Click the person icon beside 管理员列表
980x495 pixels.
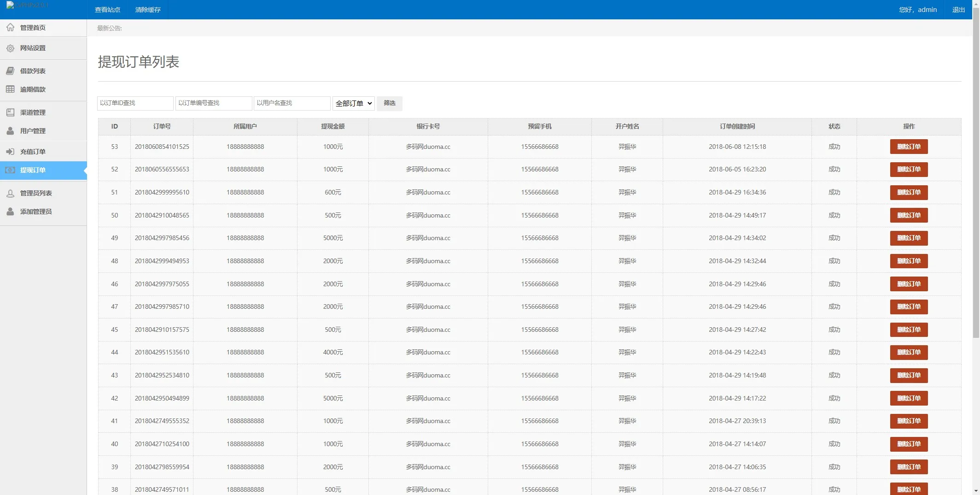[10, 193]
